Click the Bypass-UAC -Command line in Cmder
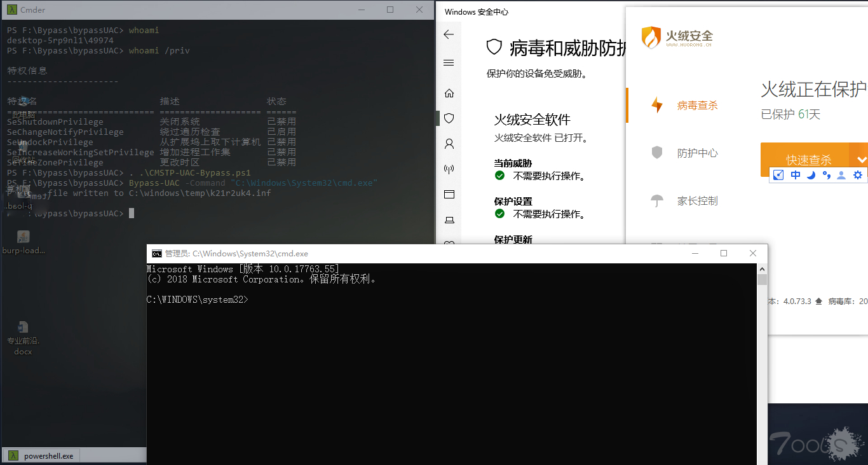 pos(193,183)
